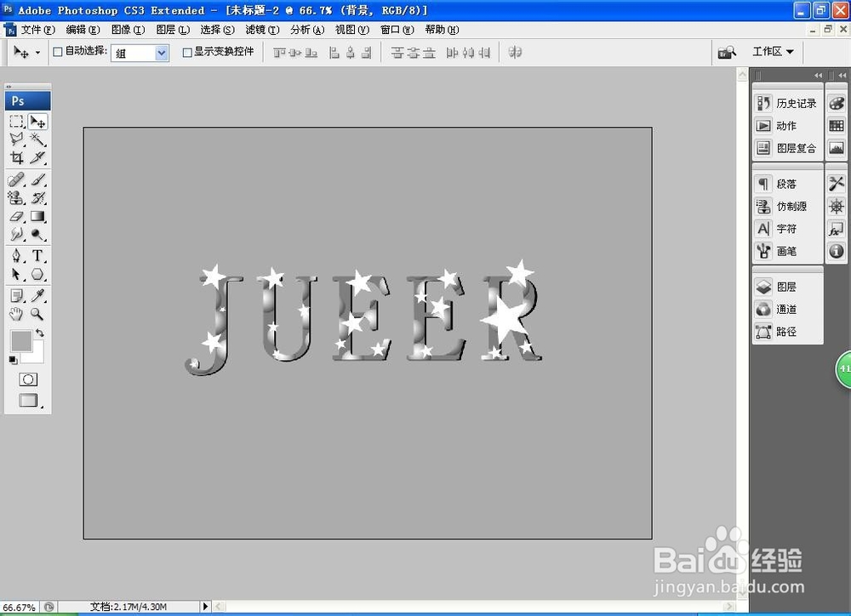Collapse the toolbox using its top arrows
Image resolution: width=851 pixels, height=616 pixels.
click(x=9, y=86)
